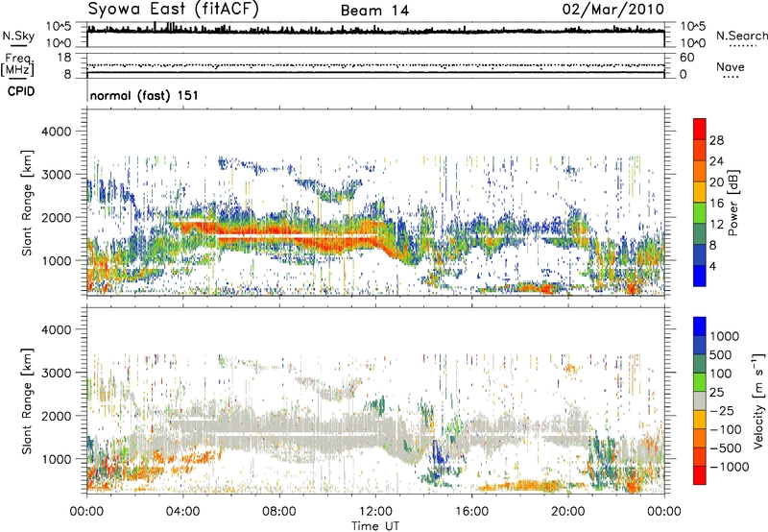Click the 'N.Sky' legend label
Image resolution: width=768 pixels, height=532 pixels.
tap(18, 36)
